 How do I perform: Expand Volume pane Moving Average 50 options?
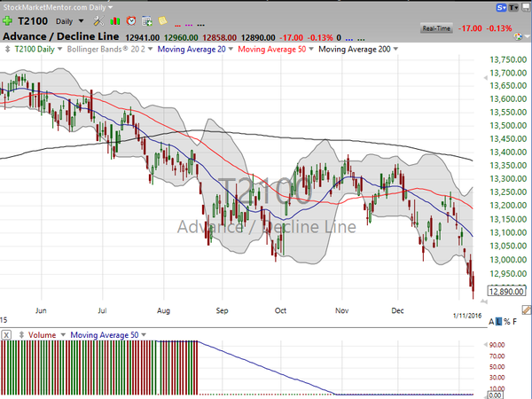tap(144, 335)
